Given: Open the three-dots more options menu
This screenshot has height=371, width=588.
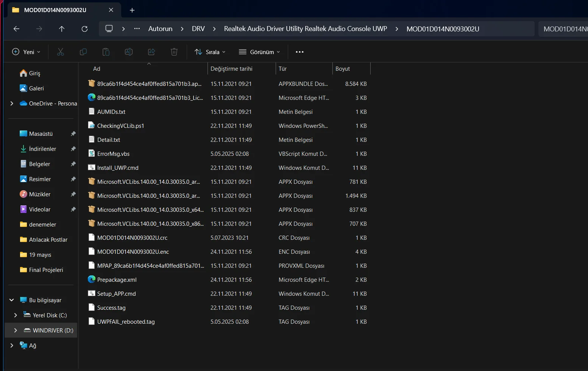Looking at the screenshot, I should pyautogui.click(x=299, y=52).
